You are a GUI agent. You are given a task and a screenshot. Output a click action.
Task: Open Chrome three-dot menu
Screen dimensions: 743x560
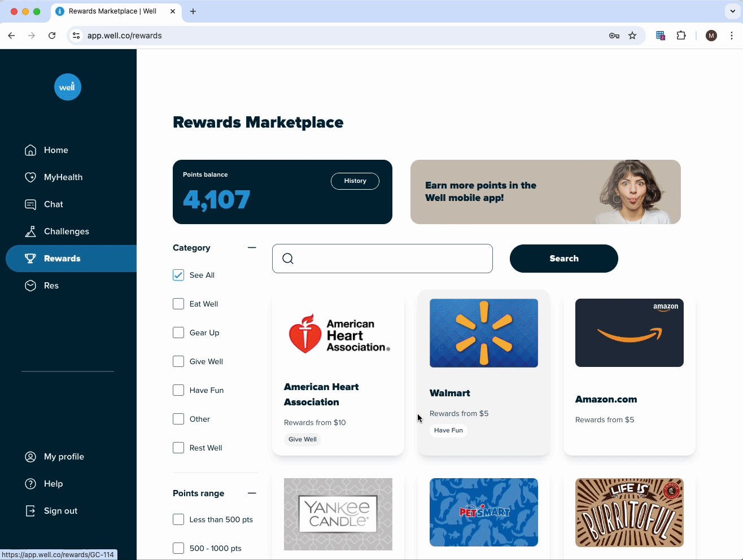click(x=732, y=36)
